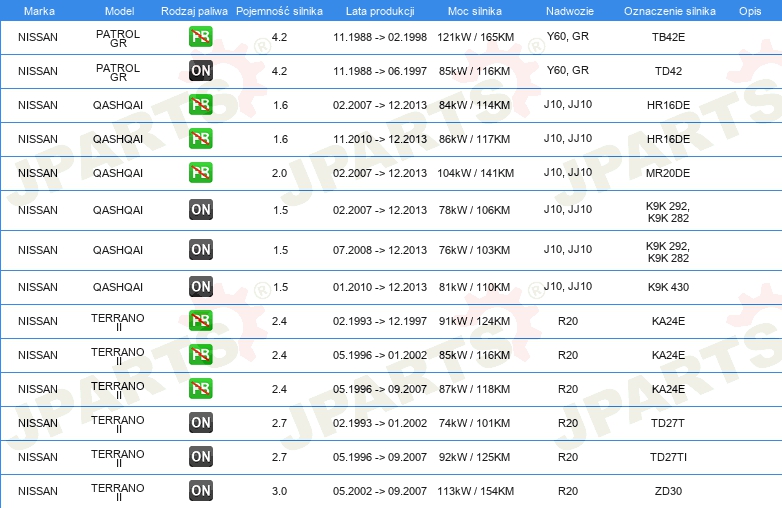Click the Opis column header

click(x=750, y=11)
